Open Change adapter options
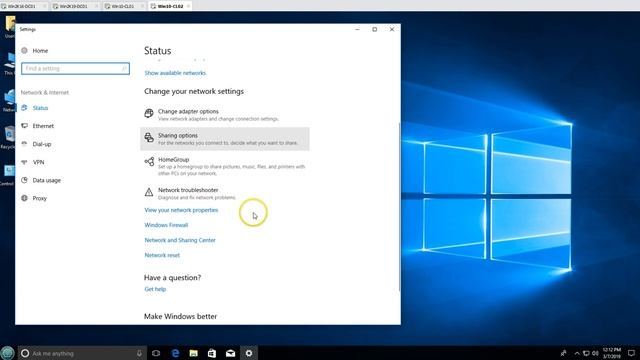640x360 pixels. point(224,115)
